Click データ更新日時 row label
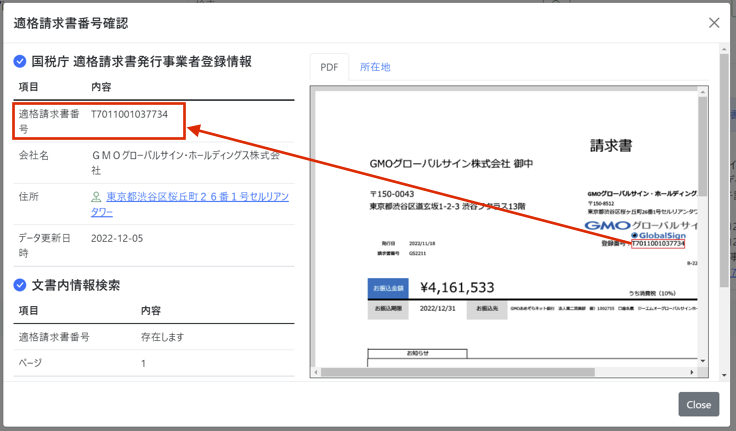736x431 pixels. tap(45, 246)
